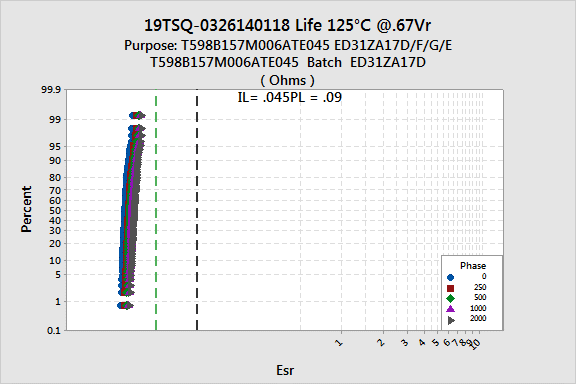The image size is (576, 384).
Task: Click the gray arrow Phase 2000 legend marker
Action: tap(451, 320)
